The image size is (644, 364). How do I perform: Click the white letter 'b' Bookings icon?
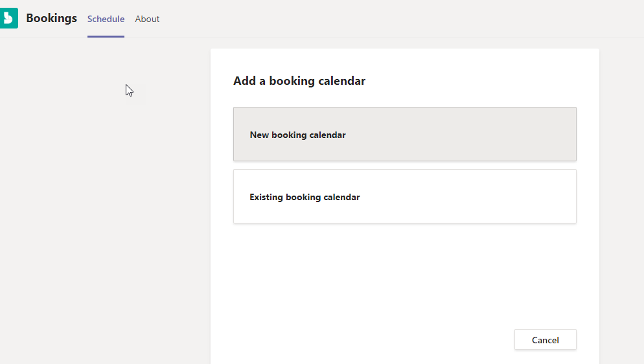pos(8,18)
